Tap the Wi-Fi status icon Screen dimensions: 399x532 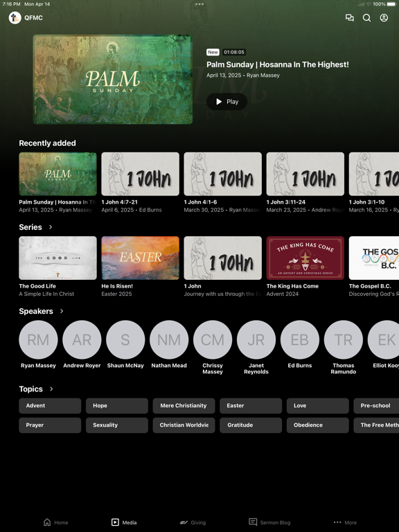[x=369, y=4]
